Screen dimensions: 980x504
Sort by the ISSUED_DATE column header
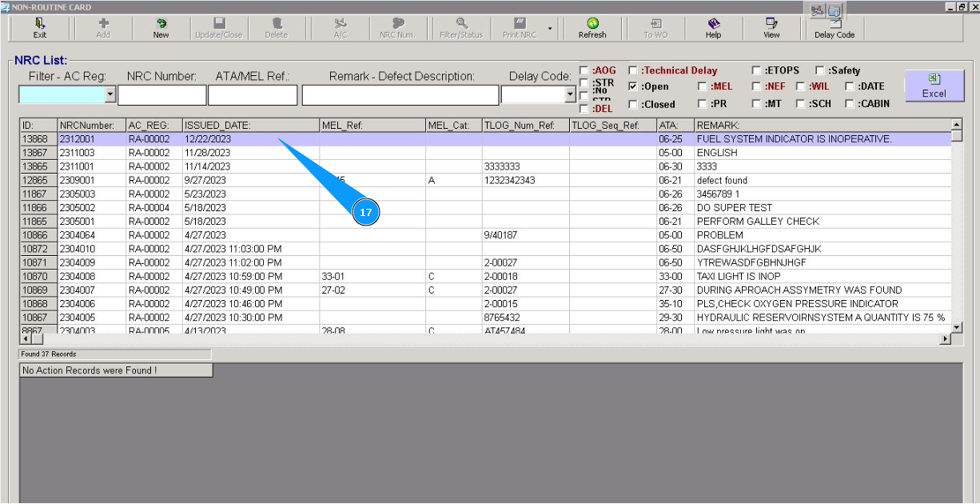click(250, 126)
